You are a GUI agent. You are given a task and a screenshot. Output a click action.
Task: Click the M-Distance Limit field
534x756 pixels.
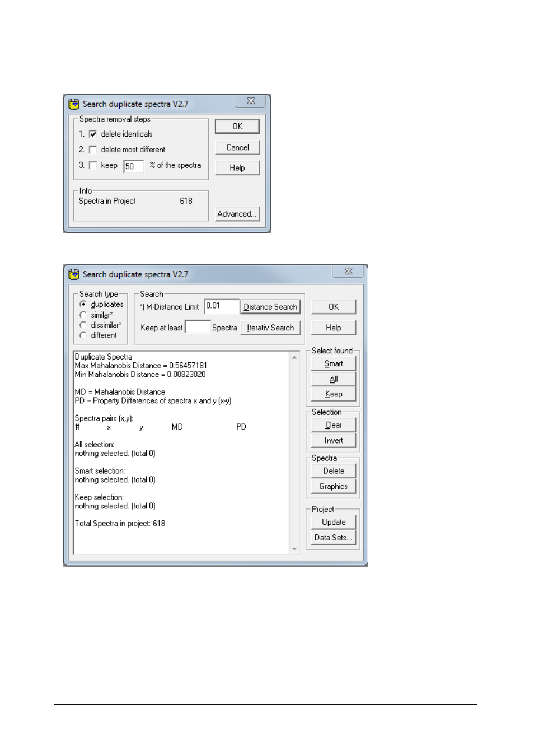point(222,306)
